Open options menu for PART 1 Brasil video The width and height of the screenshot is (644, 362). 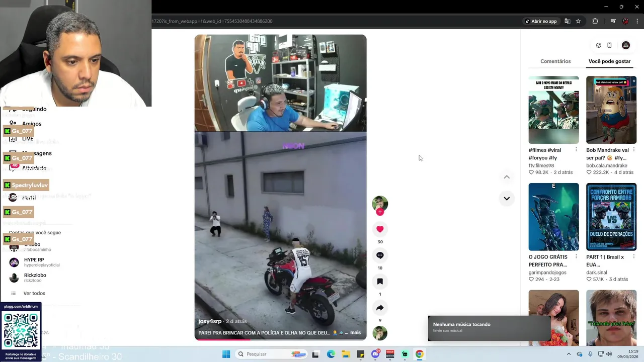click(x=634, y=256)
